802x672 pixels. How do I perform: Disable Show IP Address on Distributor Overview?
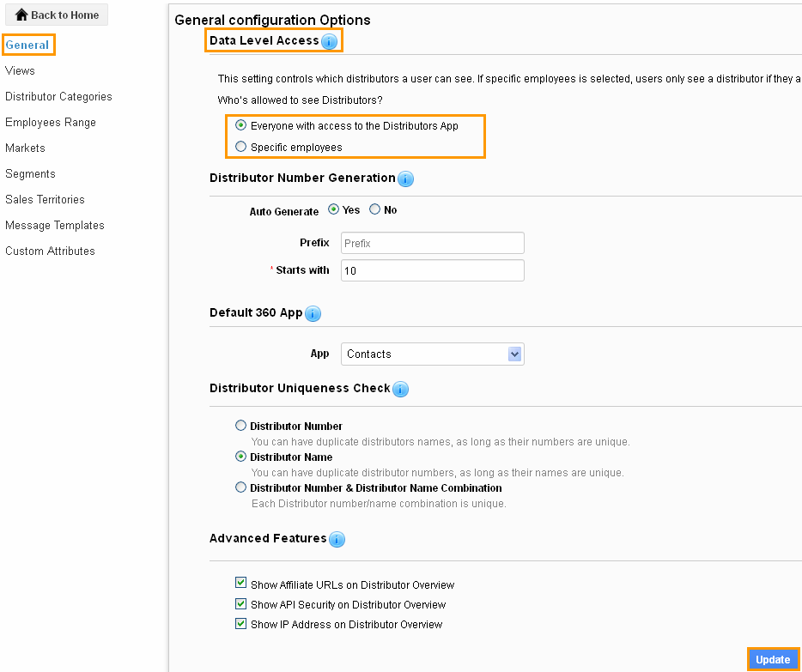[241, 623]
